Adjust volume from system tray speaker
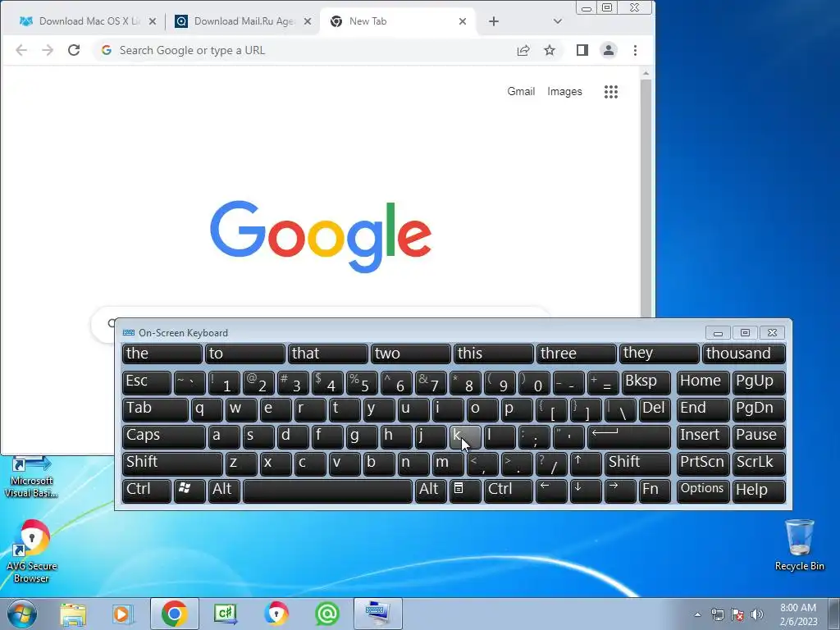The height and width of the screenshot is (630, 840). click(757, 614)
